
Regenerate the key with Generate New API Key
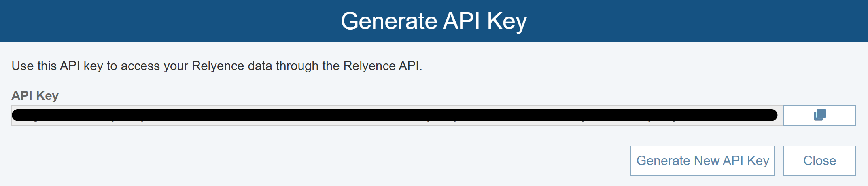pyautogui.click(x=702, y=161)
